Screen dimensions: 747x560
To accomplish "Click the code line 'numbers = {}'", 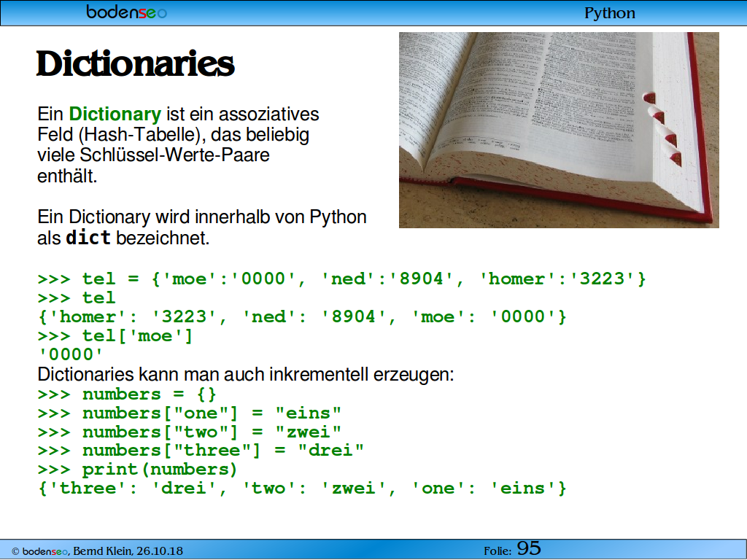I will coord(127,394).
